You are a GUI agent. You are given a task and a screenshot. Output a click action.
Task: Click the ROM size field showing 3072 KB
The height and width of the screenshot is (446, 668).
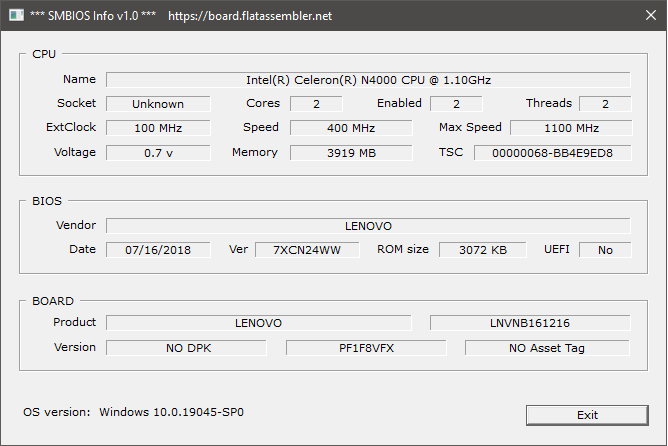pyautogui.click(x=483, y=250)
